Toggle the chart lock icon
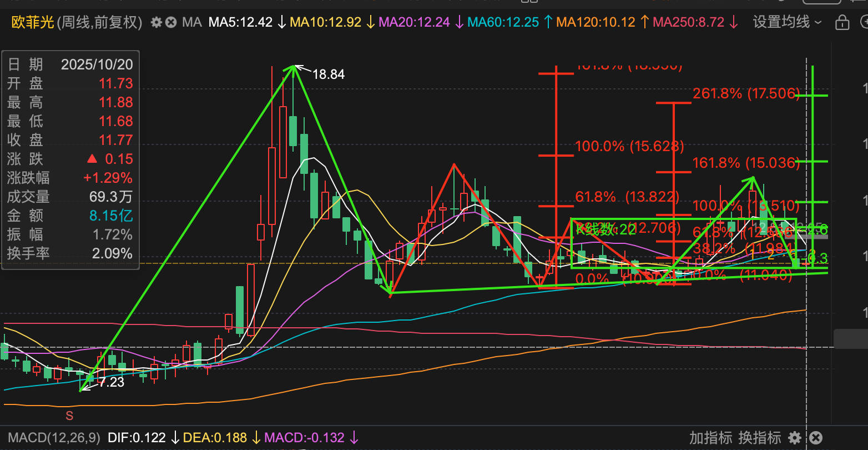The height and width of the screenshot is (450, 868). (x=842, y=23)
